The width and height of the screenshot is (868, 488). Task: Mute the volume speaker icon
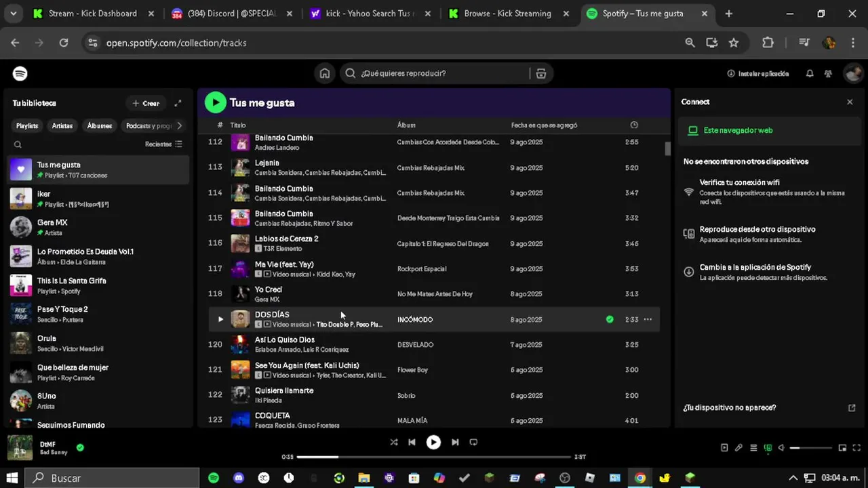coord(781,447)
